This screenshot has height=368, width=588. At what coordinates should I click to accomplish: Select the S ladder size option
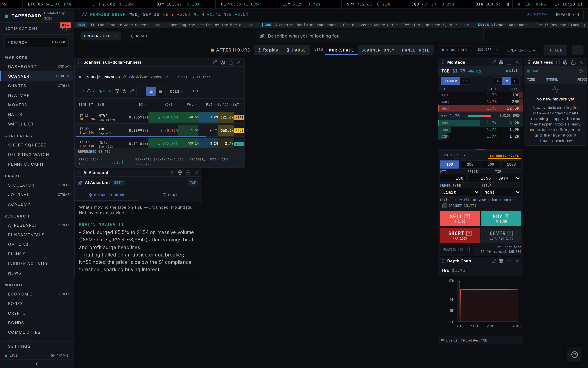[x=498, y=81]
